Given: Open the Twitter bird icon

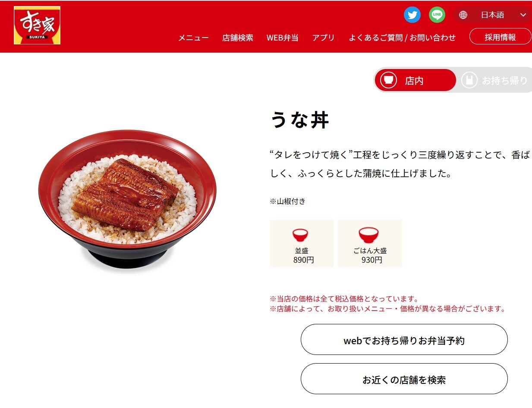Looking at the screenshot, I should tap(412, 15).
